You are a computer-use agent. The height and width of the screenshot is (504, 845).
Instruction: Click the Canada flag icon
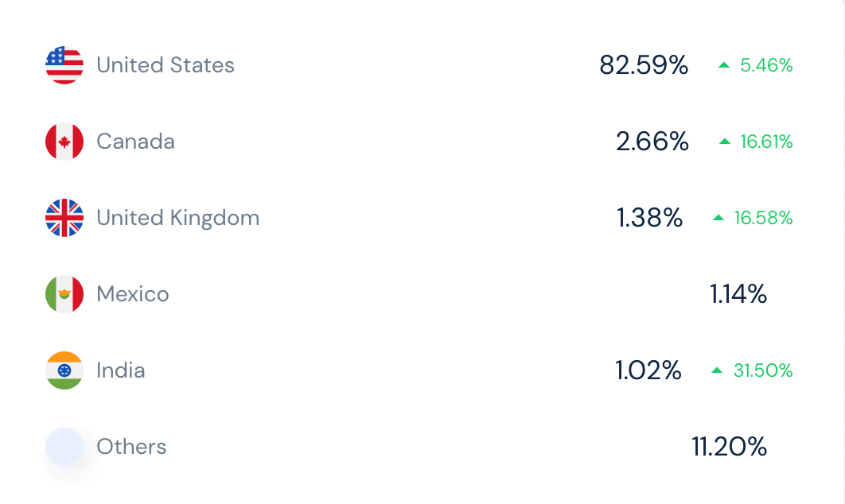click(x=64, y=142)
